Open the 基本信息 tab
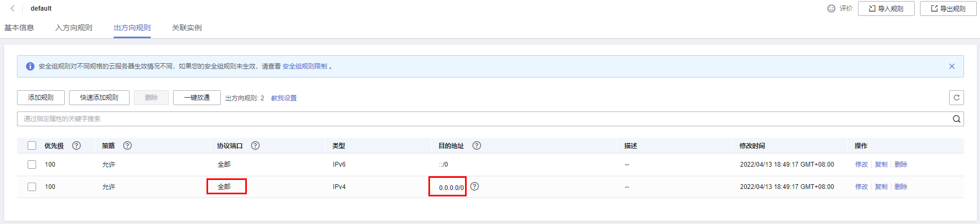The image size is (980, 224). [19, 28]
